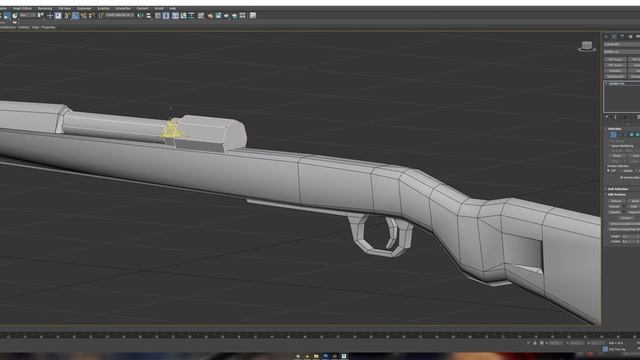Toggle Show End Result icon

coord(615,117)
